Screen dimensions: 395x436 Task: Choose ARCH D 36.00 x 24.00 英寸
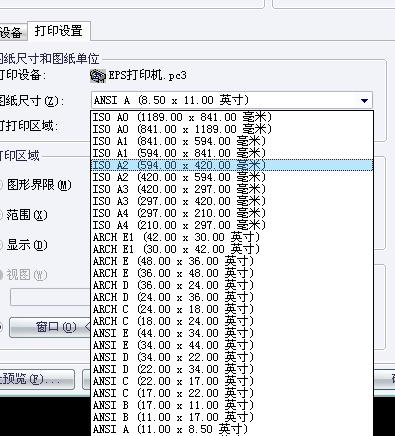(x=232, y=285)
